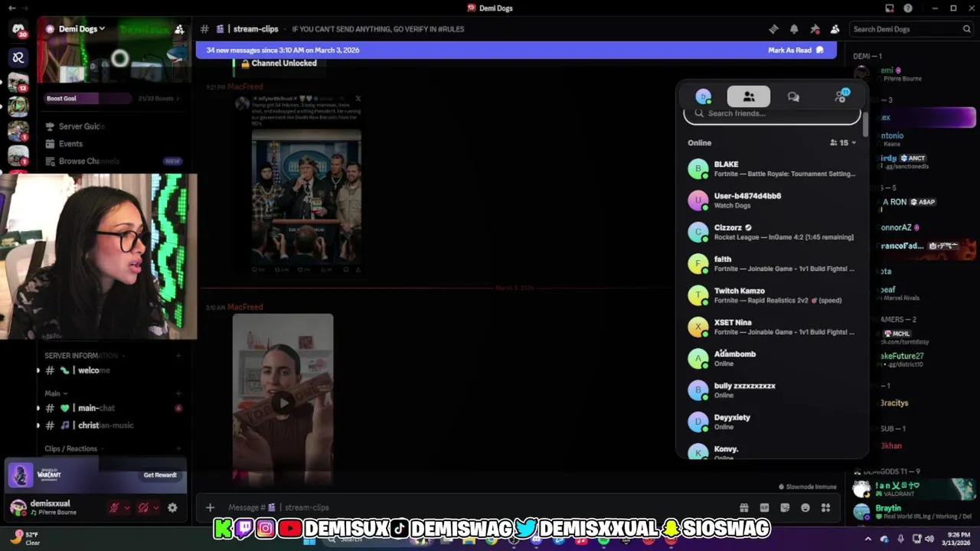
Task: Focus the Search Demi Dogs box
Action: pos(911,29)
